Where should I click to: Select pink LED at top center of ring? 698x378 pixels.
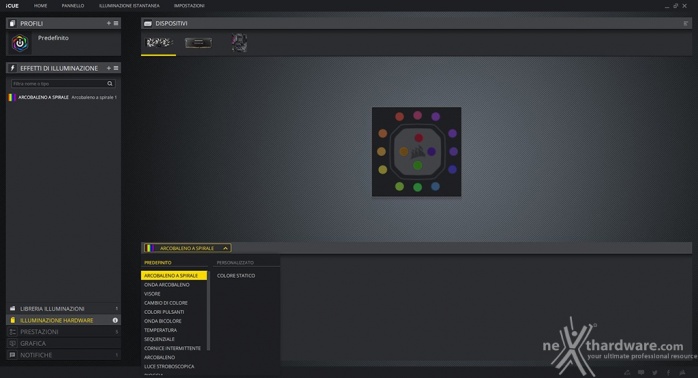[417, 115]
